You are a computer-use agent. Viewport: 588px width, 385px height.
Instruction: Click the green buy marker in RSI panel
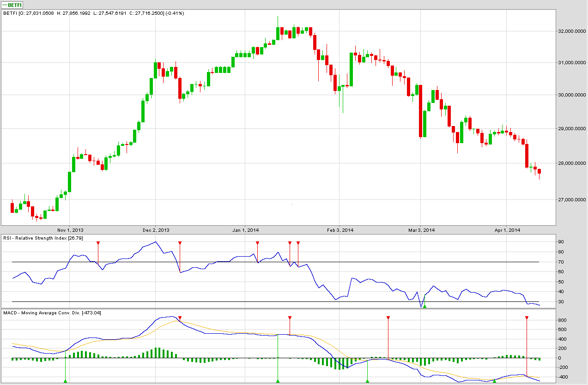click(424, 307)
